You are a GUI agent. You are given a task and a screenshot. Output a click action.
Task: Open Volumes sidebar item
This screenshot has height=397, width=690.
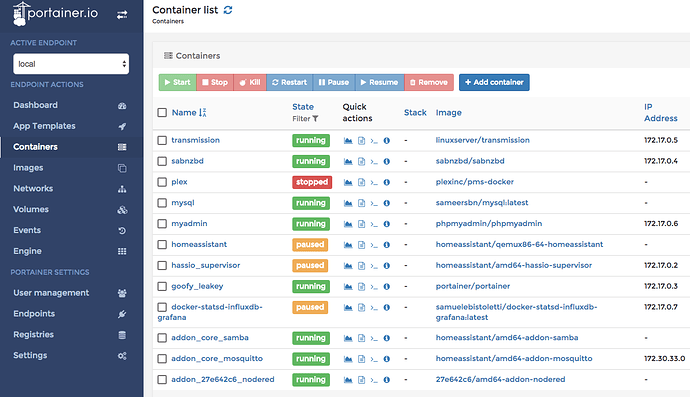click(x=31, y=210)
